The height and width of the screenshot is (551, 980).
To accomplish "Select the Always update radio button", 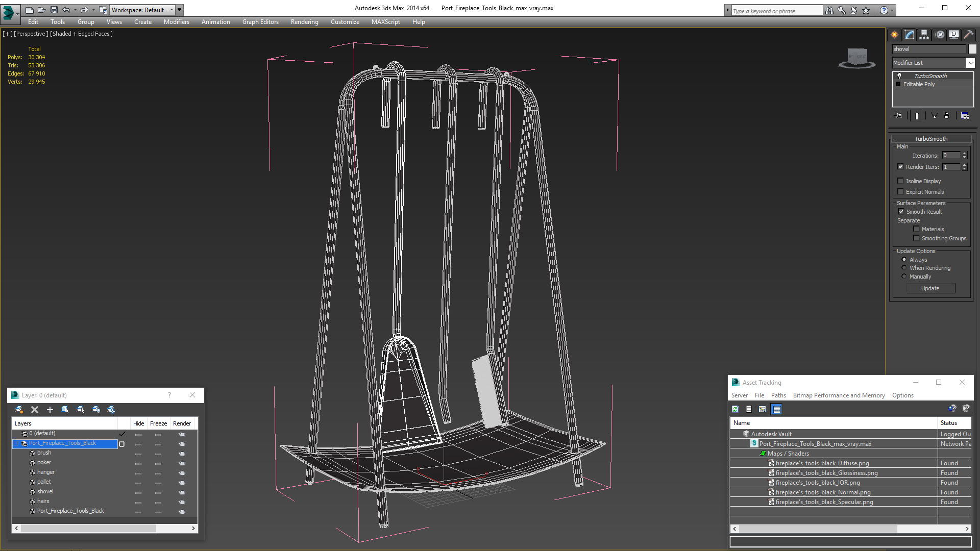I will (904, 259).
